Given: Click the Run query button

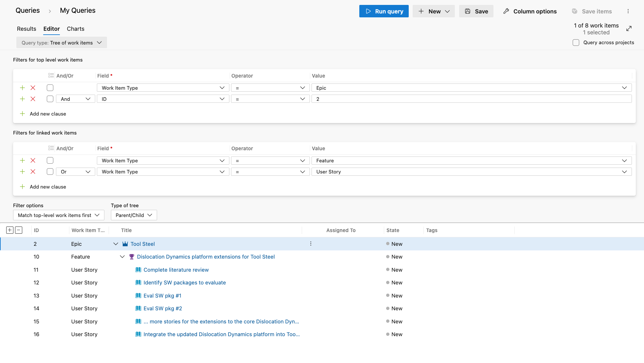Looking at the screenshot, I should (x=384, y=11).
